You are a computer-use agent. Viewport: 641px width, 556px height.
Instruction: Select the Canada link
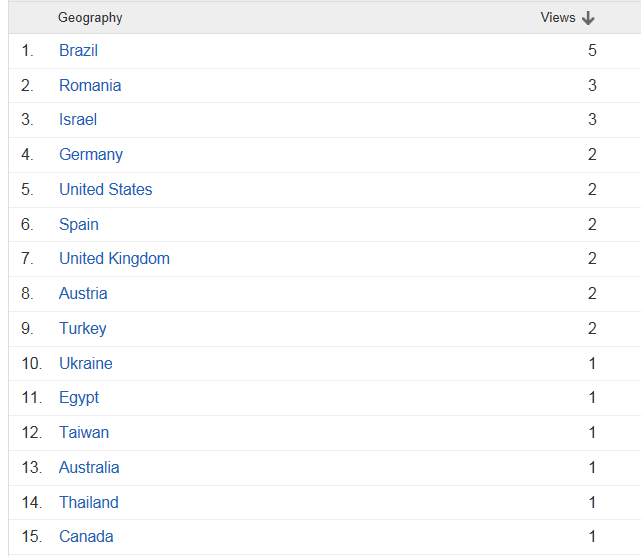click(x=86, y=537)
